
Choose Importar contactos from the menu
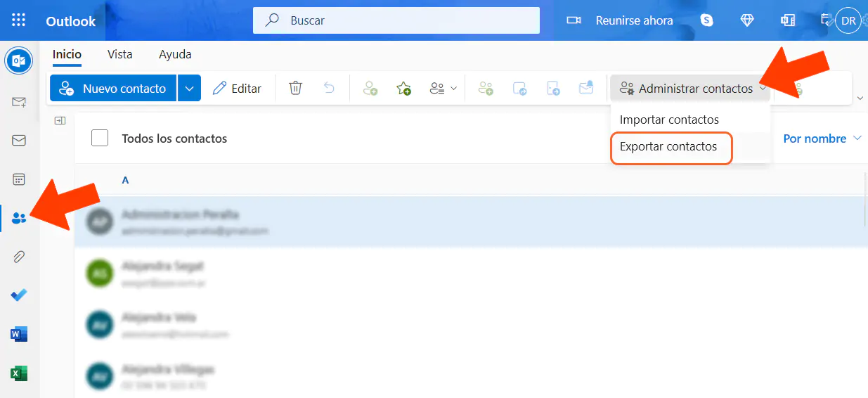[691, 120]
